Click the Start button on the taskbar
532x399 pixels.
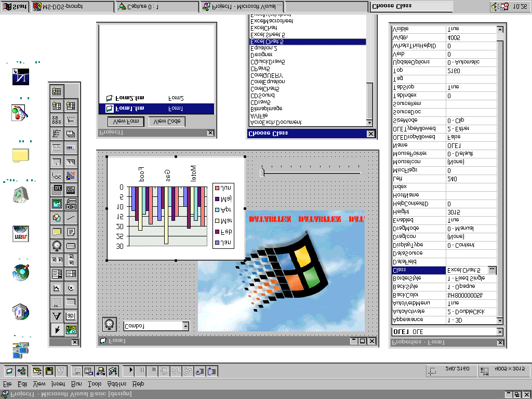[15, 6]
